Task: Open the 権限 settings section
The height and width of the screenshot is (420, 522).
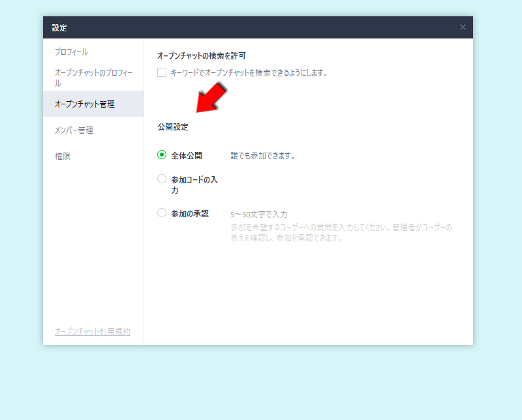Action: coord(62,156)
